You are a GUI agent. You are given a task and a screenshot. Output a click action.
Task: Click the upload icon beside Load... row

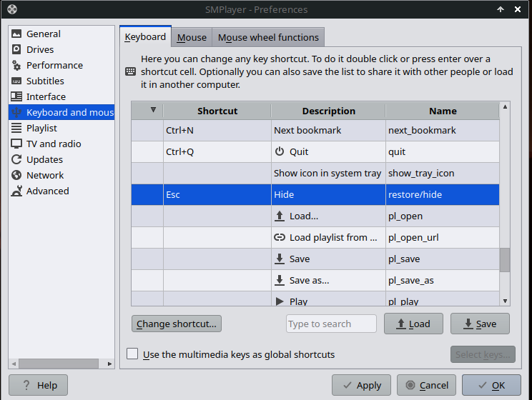tap(280, 216)
